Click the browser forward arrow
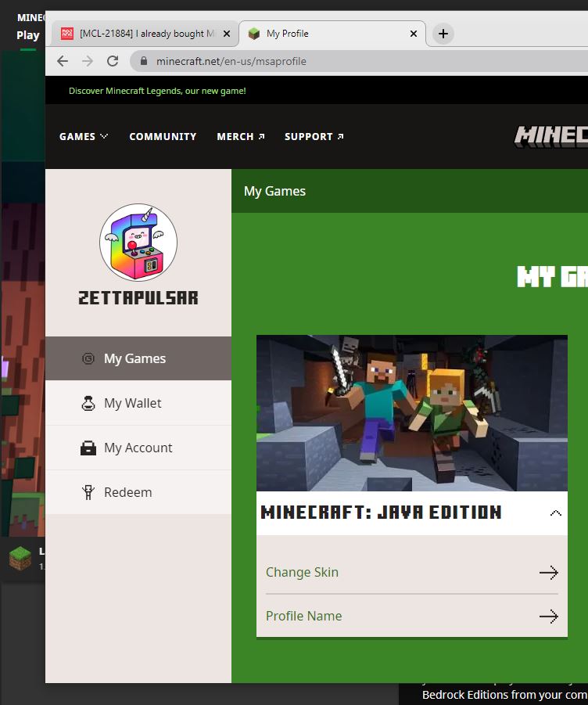 88,61
